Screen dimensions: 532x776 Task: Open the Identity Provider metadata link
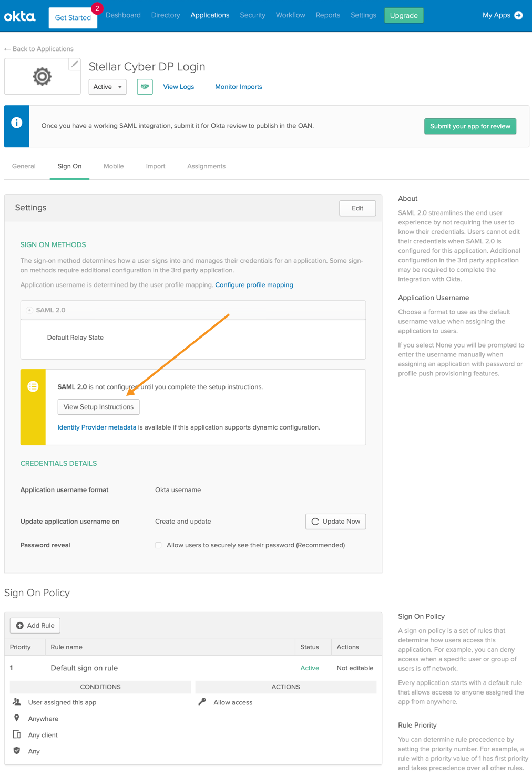(x=97, y=427)
